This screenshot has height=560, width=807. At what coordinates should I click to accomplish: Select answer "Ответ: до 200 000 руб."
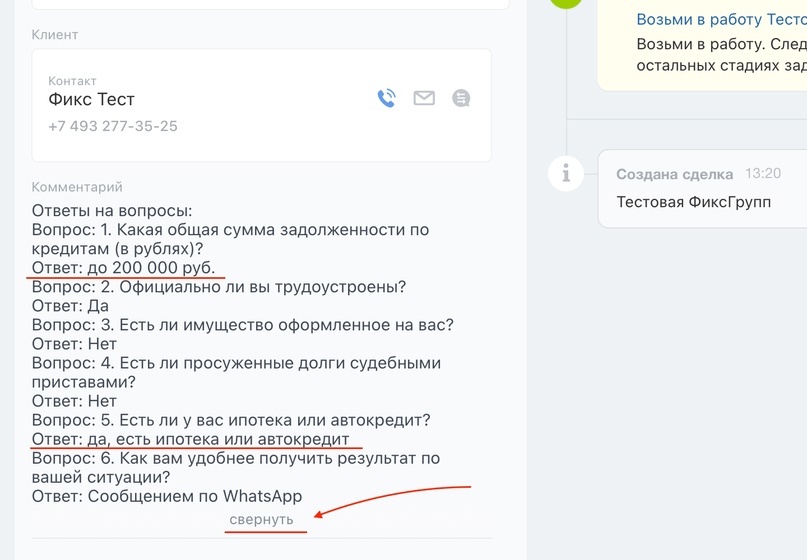tap(124, 268)
